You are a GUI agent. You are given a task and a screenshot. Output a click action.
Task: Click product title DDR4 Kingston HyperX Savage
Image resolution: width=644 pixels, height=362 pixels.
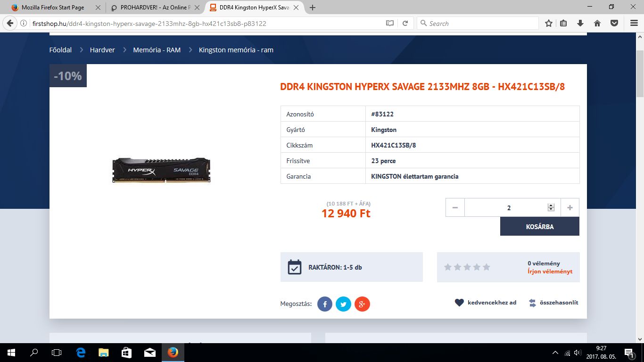click(x=422, y=87)
